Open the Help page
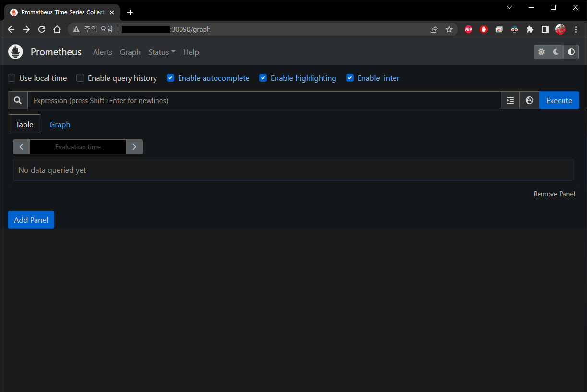The image size is (587, 392). click(x=191, y=52)
